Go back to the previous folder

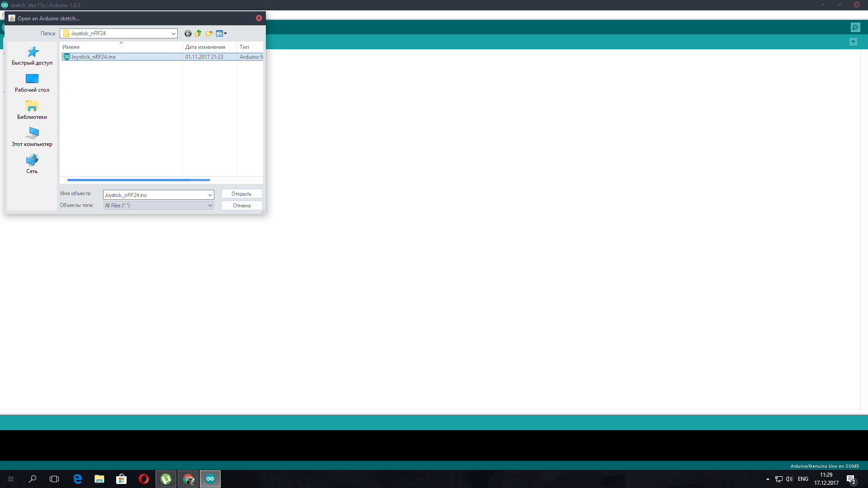pos(188,33)
